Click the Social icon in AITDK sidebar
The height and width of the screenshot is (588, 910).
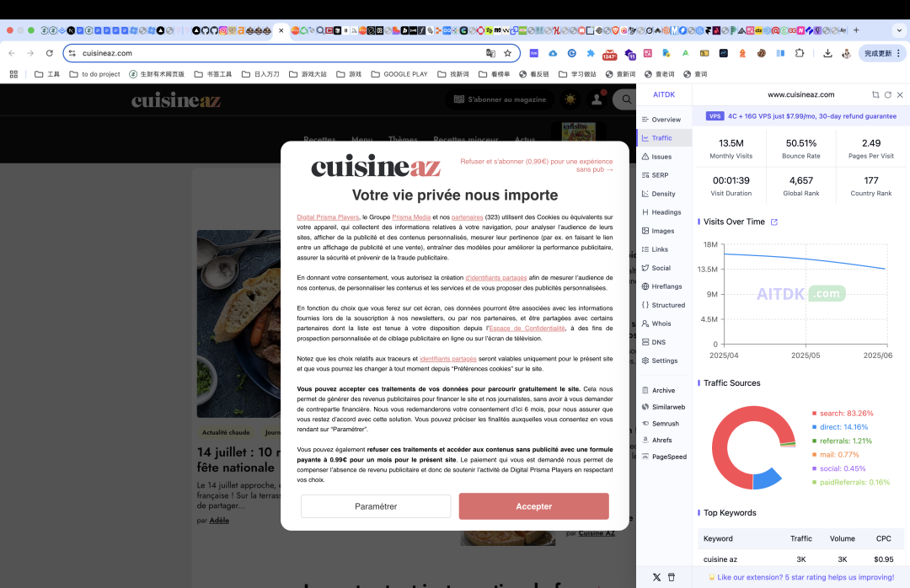coord(645,268)
